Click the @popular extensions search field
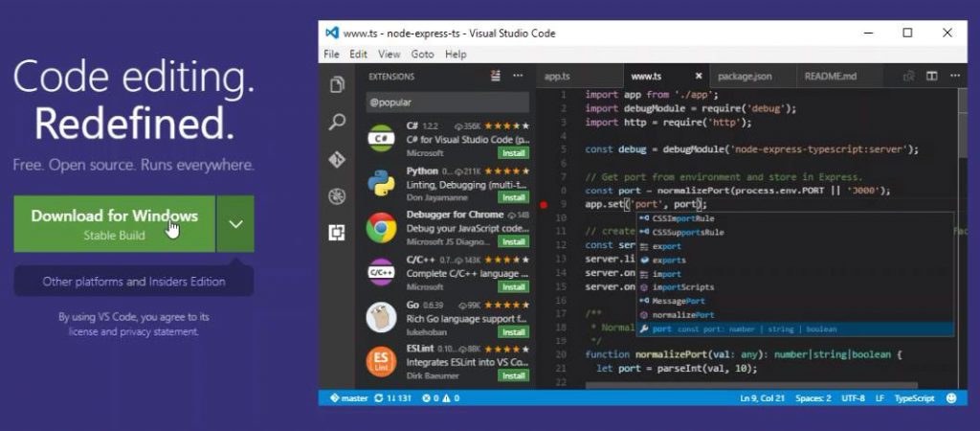Screen dimensions: 980x431 448,102
